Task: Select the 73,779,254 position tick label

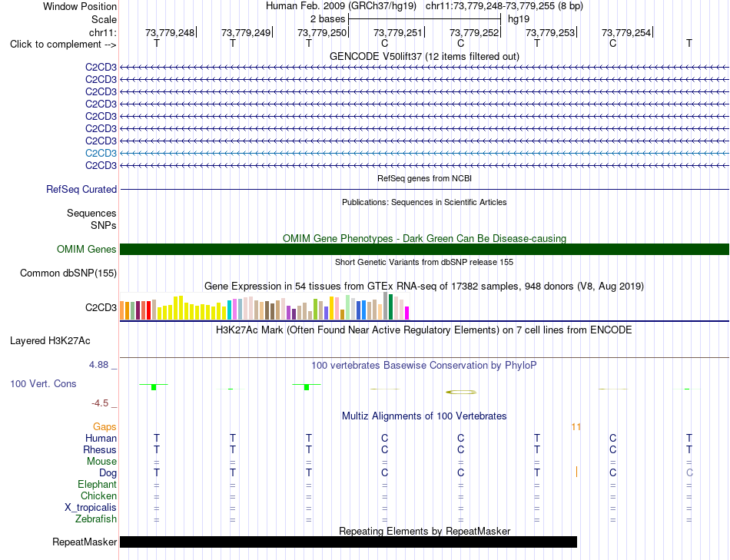Action: tap(626, 32)
